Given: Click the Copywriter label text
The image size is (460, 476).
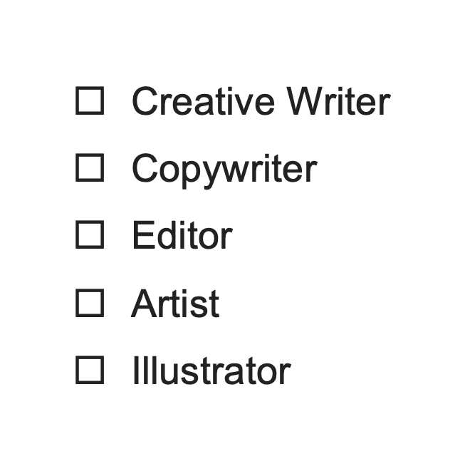Looking at the screenshot, I should pos(224,169).
